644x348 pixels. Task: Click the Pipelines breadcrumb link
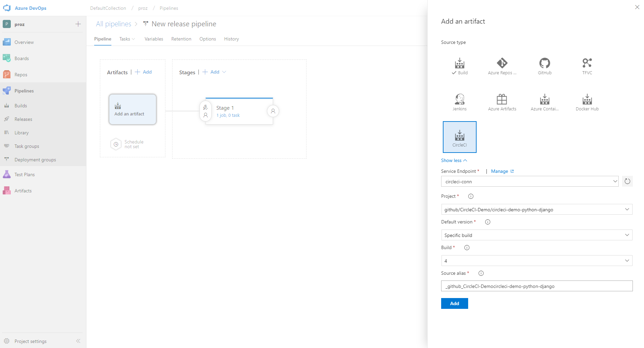pyautogui.click(x=169, y=8)
